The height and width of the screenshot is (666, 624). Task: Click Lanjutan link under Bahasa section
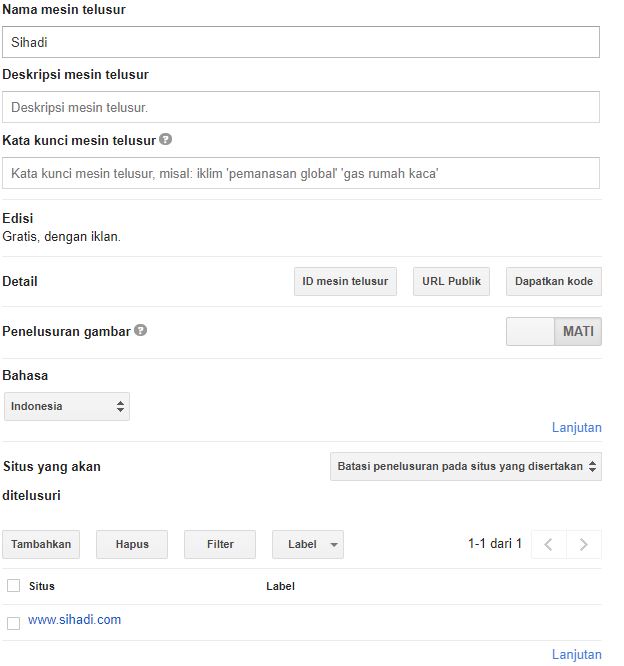(576, 427)
